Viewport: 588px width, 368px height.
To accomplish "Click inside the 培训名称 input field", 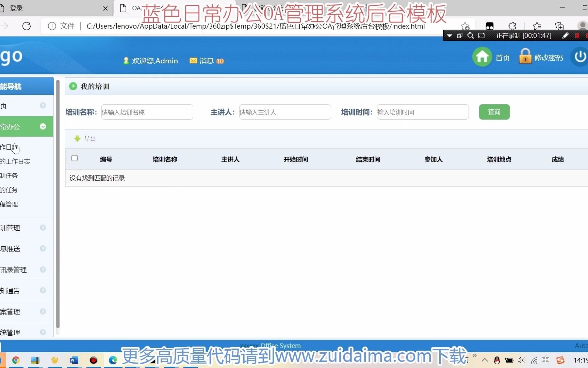I will click(x=147, y=112).
